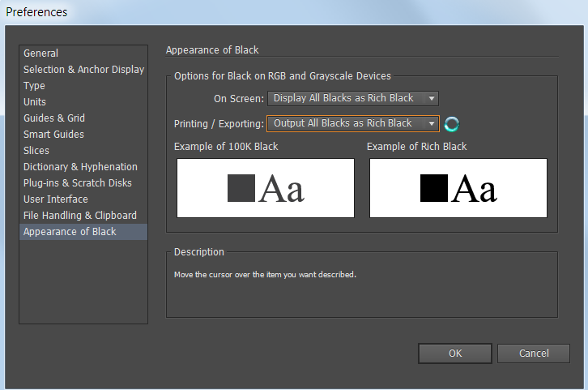
Task: Click the 100K Black example preview
Action: [266, 188]
